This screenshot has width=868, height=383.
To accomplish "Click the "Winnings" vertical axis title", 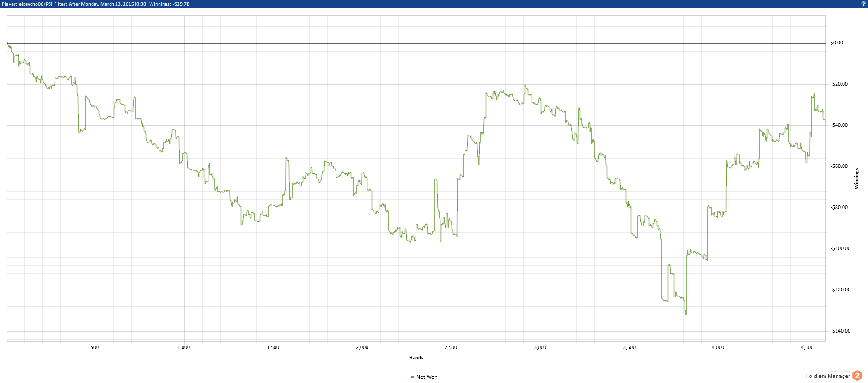I will click(x=856, y=179).
